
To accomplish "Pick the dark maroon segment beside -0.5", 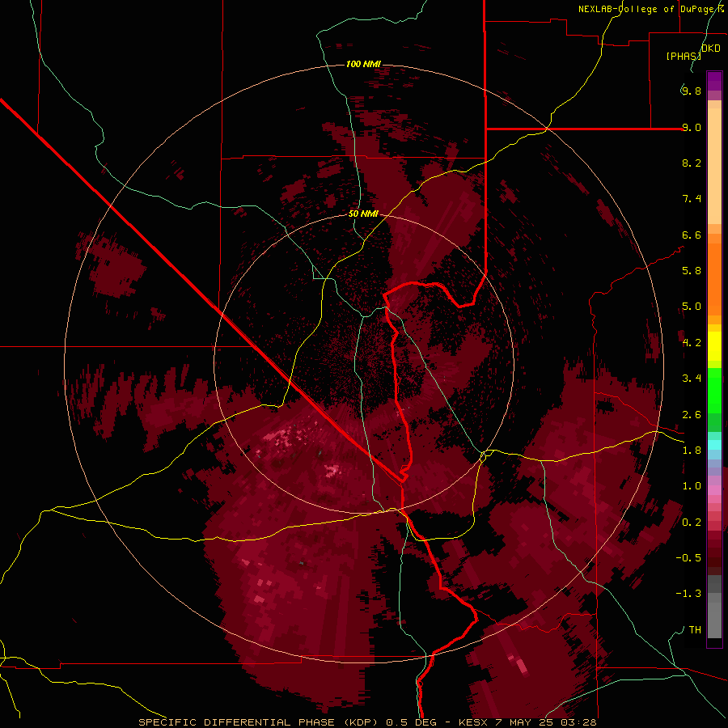I will point(714,557).
